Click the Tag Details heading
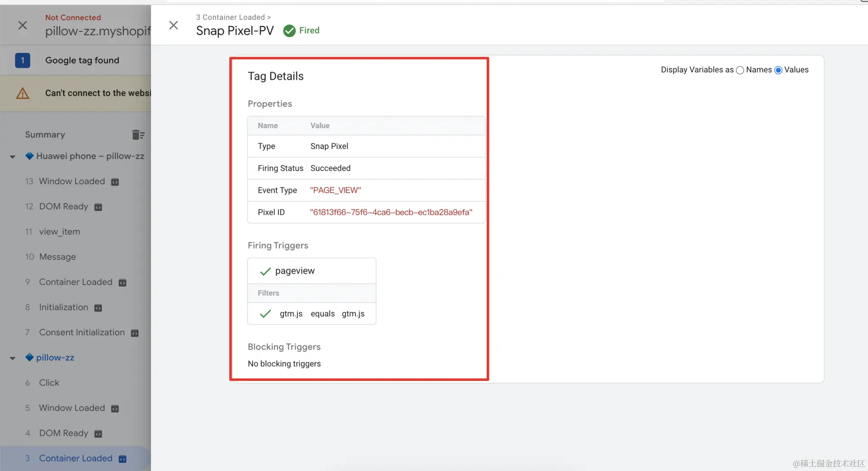 (276, 76)
